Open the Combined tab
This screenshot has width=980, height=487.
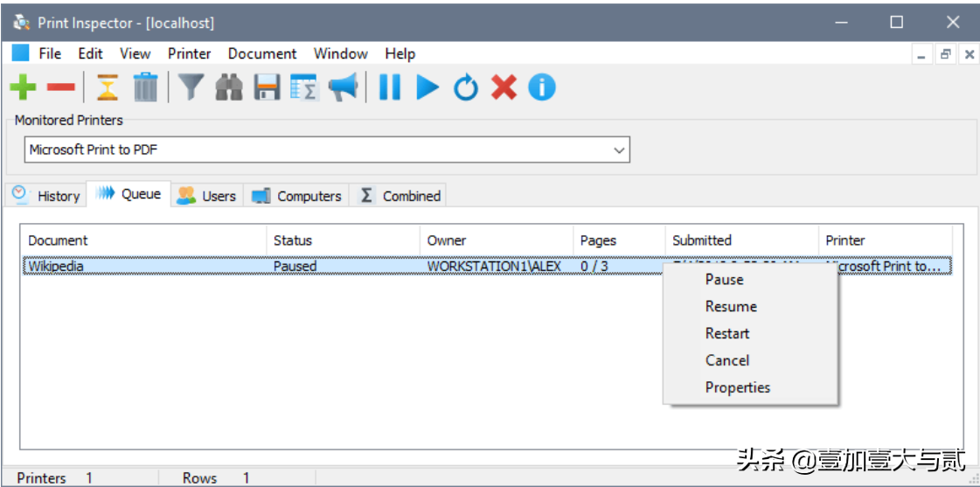tap(400, 196)
